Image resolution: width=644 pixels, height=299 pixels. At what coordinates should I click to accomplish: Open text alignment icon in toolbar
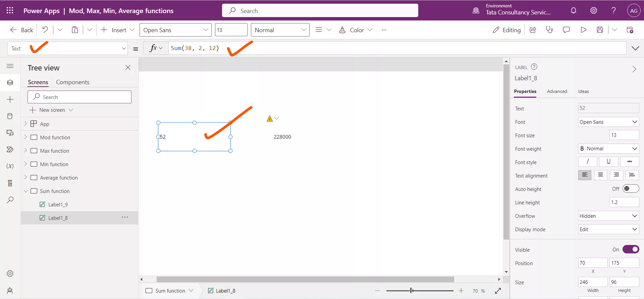[319, 30]
